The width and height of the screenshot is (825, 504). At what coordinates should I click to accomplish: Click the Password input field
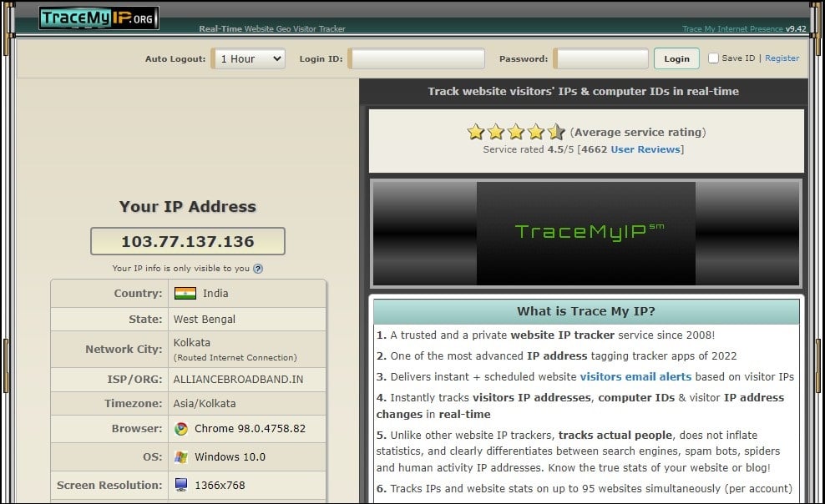pos(602,59)
